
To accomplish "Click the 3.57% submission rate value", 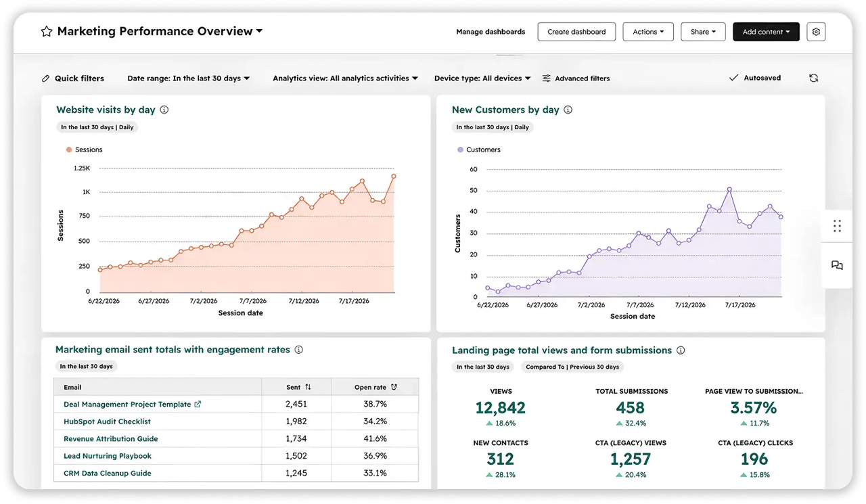I will [753, 408].
